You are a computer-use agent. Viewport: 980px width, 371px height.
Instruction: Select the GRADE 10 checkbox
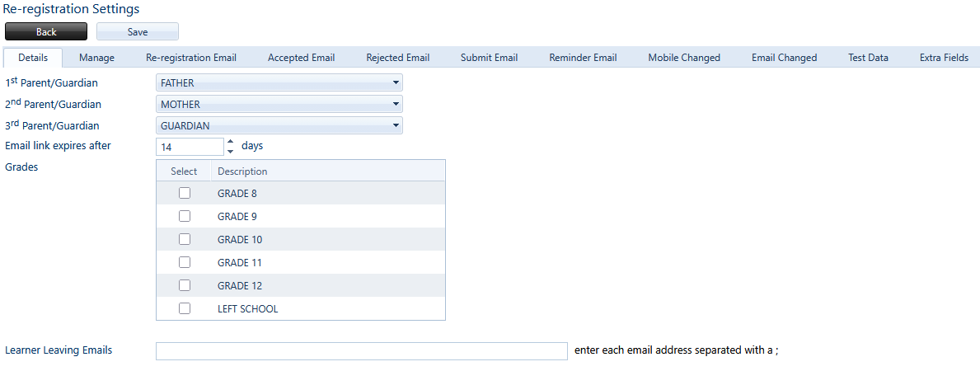coord(185,239)
